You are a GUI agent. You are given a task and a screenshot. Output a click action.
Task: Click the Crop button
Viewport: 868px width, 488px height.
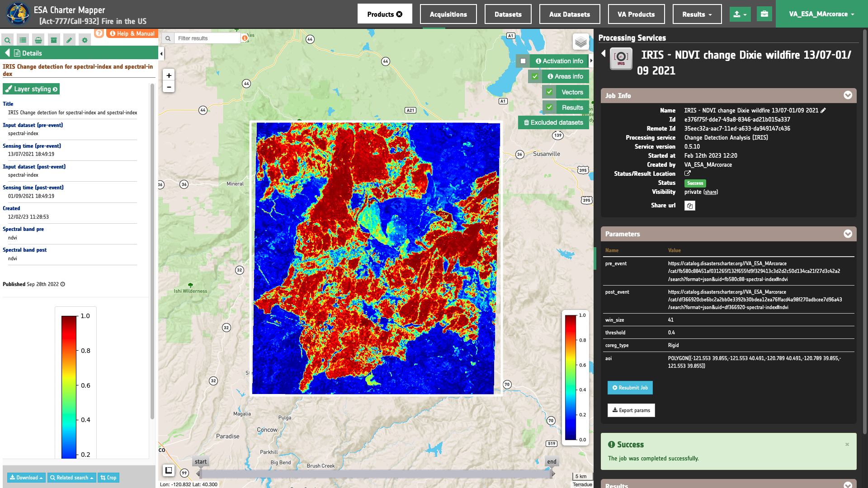click(108, 478)
